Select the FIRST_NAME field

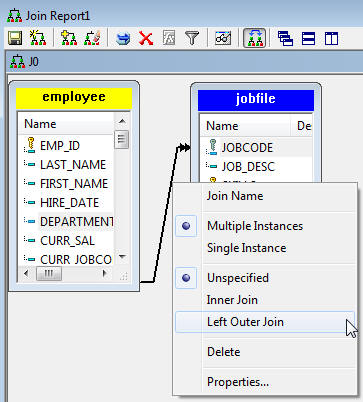point(74,183)
